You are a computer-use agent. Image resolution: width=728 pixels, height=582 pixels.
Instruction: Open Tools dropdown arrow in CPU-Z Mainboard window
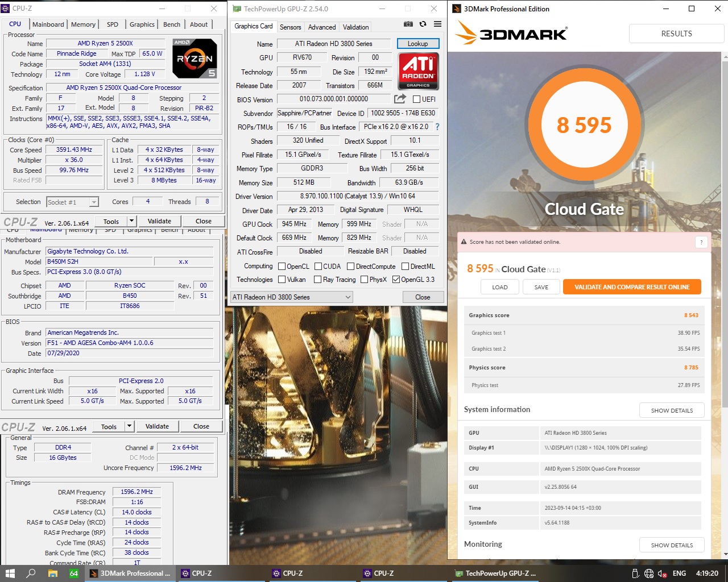click(x=129, y=426)
